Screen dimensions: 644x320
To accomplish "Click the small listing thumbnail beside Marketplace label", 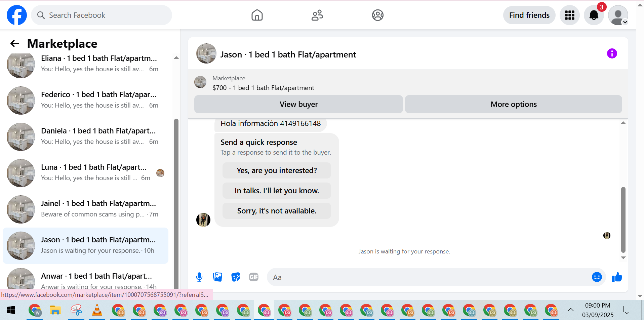I will click(200, 82).
